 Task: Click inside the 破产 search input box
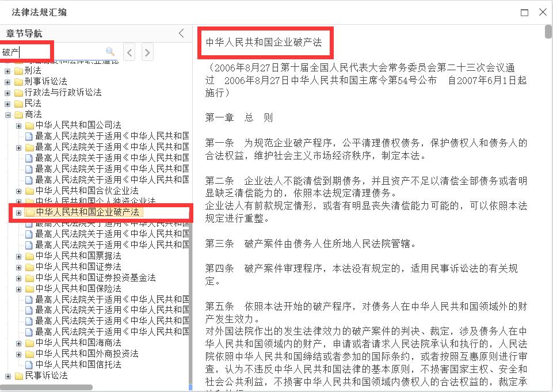[26, 51]
